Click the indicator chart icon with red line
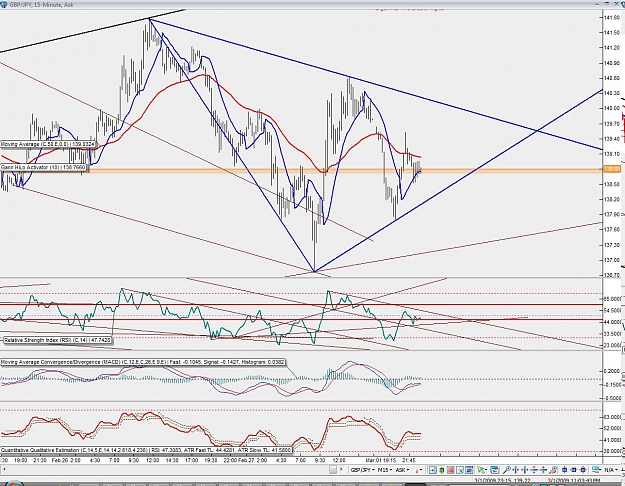Viewport: 625px width, 486px height. pyautogui.click(x=469, y=470)
